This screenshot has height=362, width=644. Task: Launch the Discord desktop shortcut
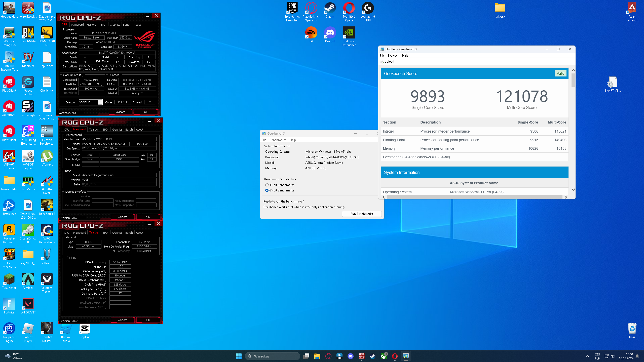click(x=330, y=35)
